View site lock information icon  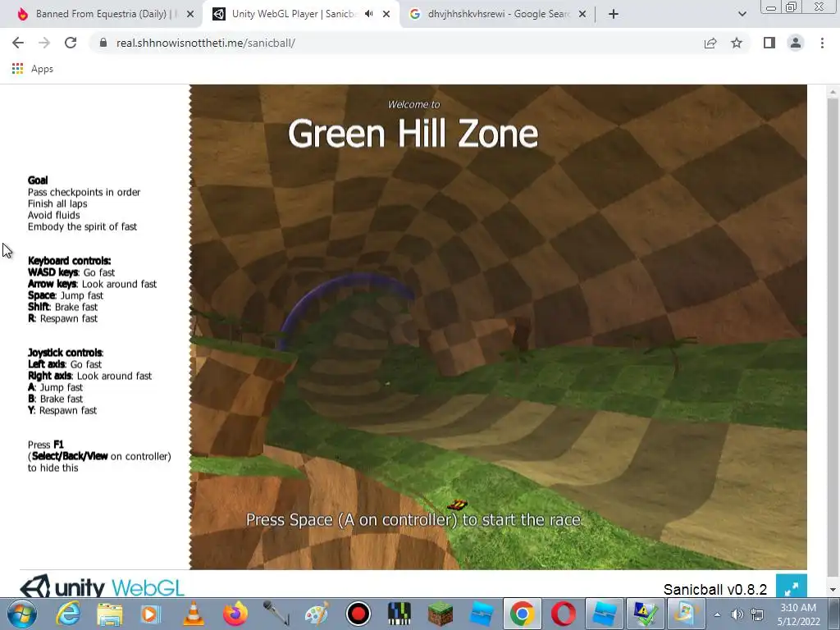[x=103, y=43]
